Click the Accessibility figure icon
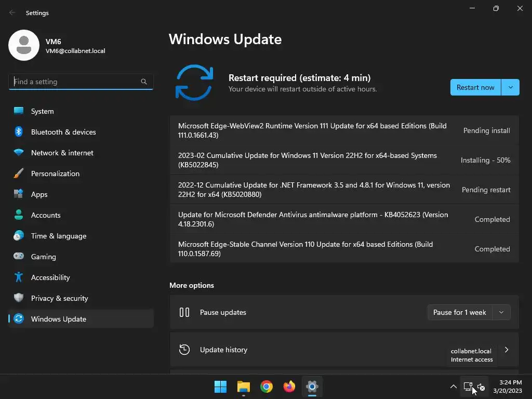The image size is (532, 399). click(x=19, y=277)
